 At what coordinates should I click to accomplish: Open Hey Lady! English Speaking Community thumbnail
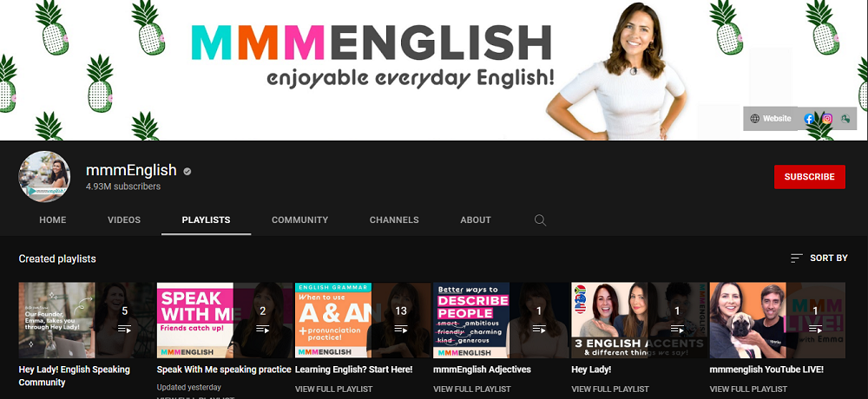(87, 320)
